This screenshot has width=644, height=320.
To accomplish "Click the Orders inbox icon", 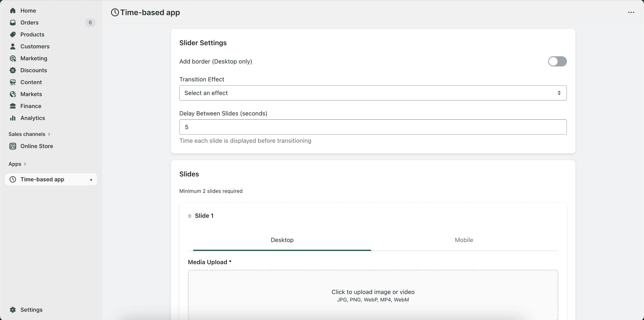I will (13, 23).
